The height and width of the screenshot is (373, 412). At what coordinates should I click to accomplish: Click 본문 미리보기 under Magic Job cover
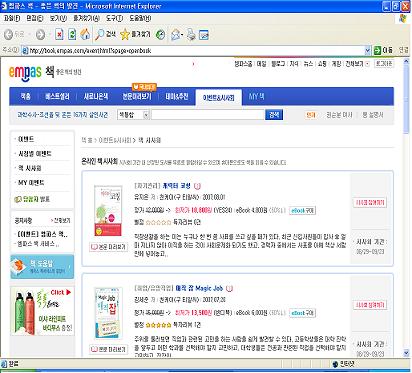pos(109,349)
